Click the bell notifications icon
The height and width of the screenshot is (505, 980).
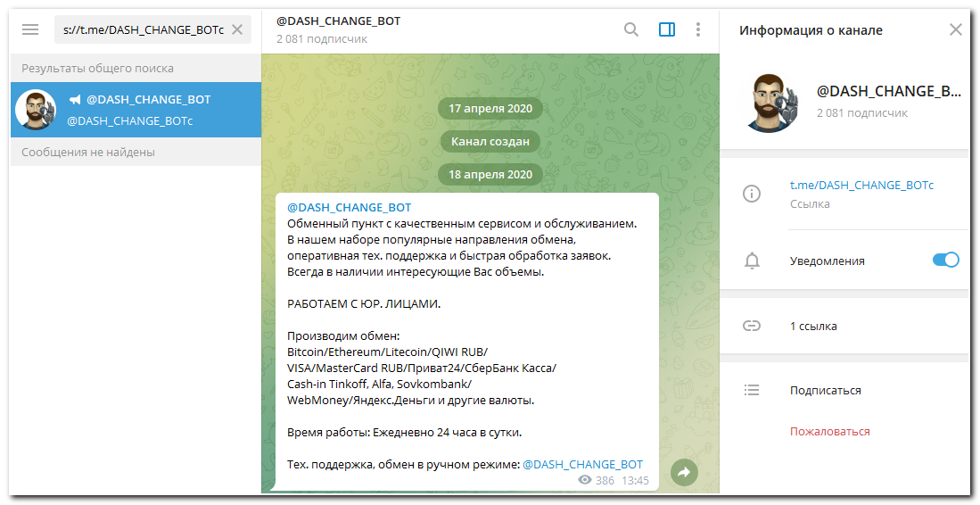click(x=752, y=261)
